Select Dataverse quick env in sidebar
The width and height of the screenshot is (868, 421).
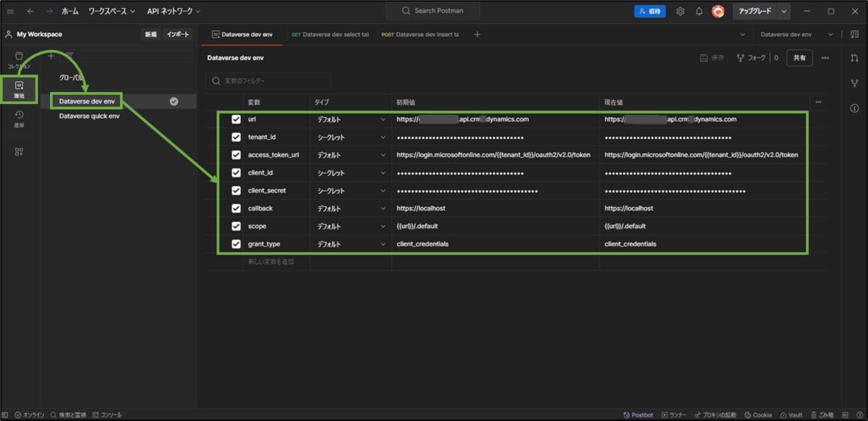pyautogui.click(x=90, y=116)
